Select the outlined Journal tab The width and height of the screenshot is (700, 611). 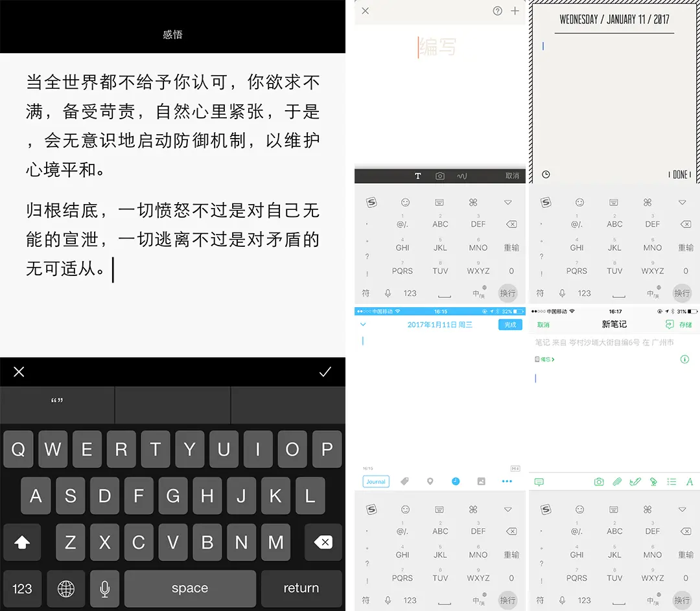point(376,481)
